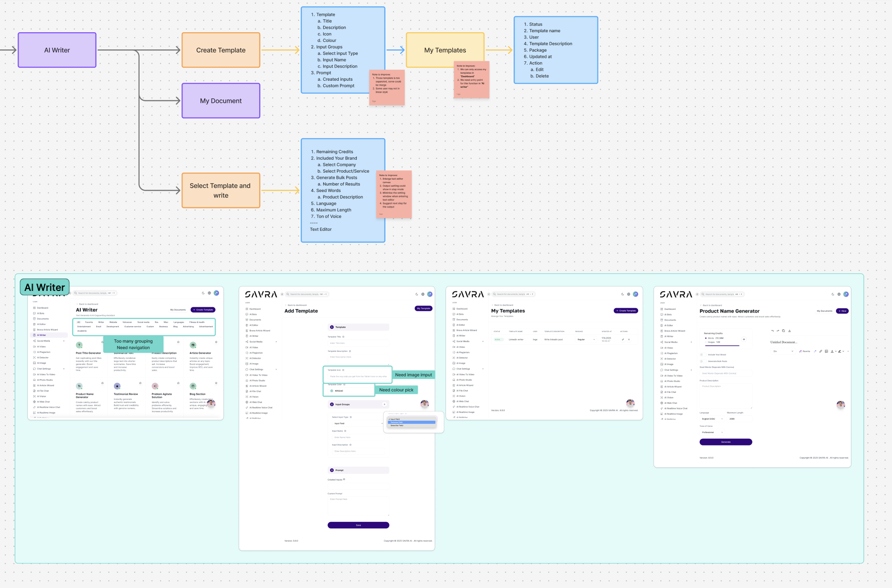The image size is (892, 588).
Task: Select the All category tab
Action: tap(79, 322)
